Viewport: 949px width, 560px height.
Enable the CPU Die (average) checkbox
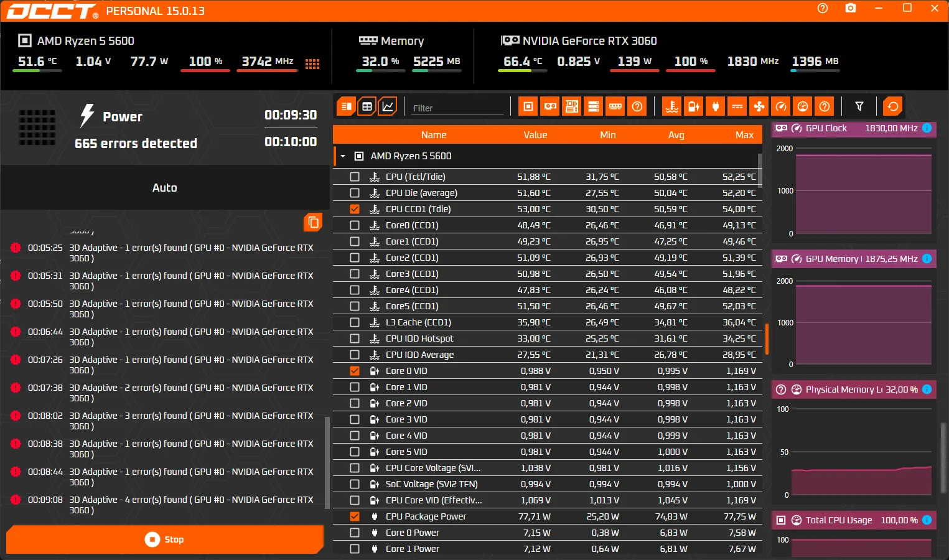[355, 193]
